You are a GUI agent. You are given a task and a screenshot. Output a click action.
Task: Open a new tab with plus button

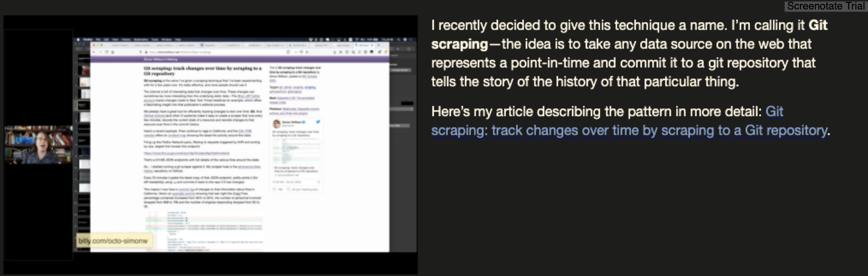pos(378,45)
